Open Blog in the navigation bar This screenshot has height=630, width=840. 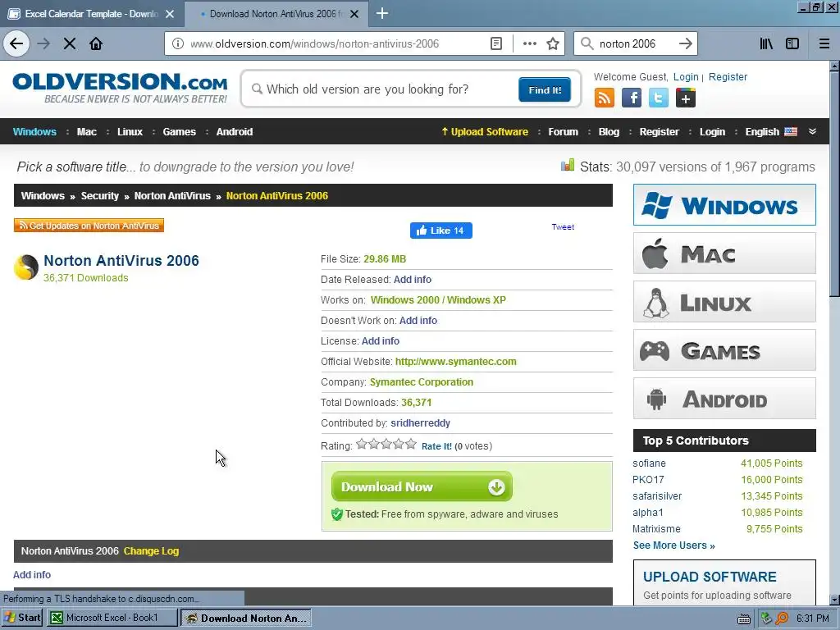click(x=609, y=132)
